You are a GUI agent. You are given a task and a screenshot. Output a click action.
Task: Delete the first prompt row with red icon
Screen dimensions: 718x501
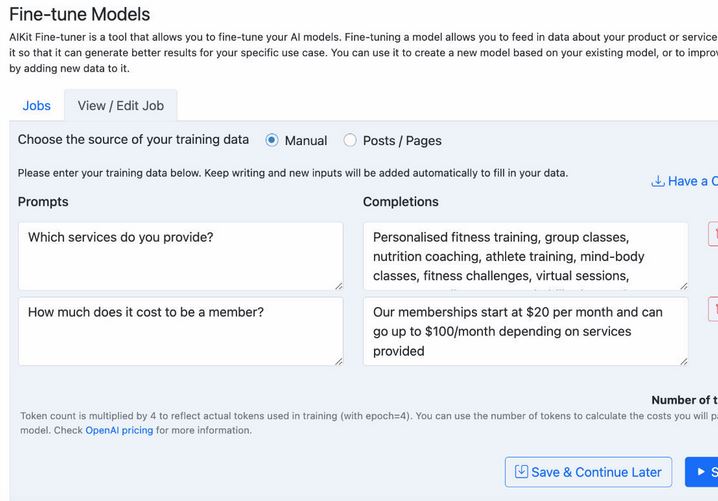pos(713,234)
